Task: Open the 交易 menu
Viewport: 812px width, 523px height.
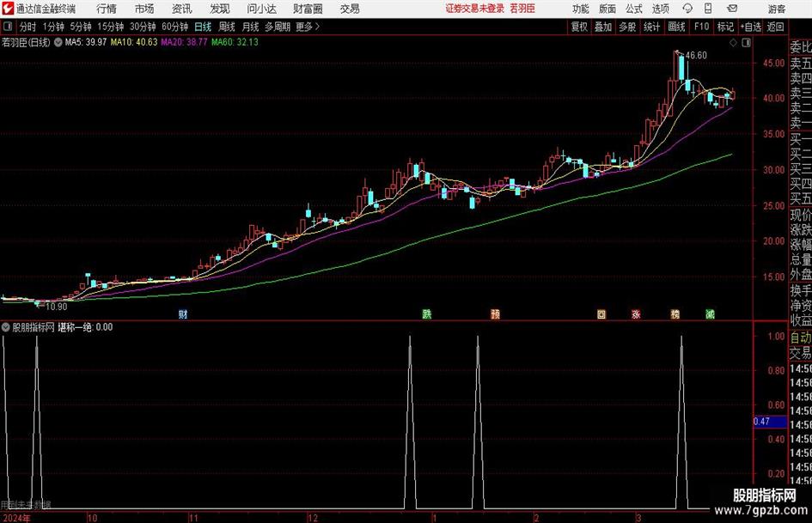Action: point(350,9)
